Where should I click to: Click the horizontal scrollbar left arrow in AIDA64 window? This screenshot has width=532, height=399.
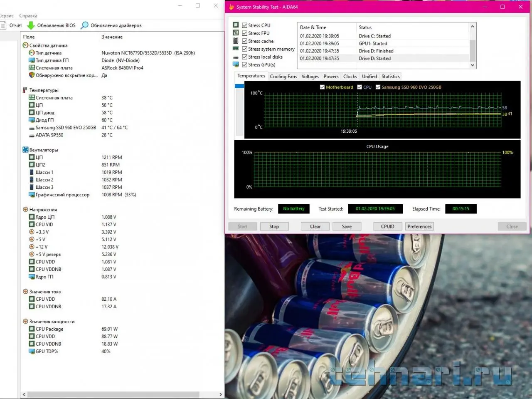(24, 394)
